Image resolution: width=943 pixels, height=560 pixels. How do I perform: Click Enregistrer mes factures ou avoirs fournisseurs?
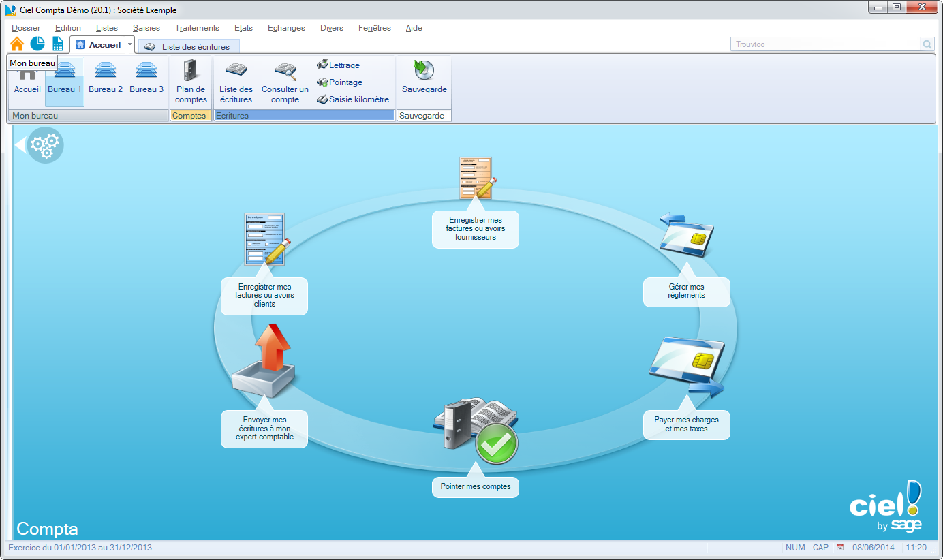476,229
